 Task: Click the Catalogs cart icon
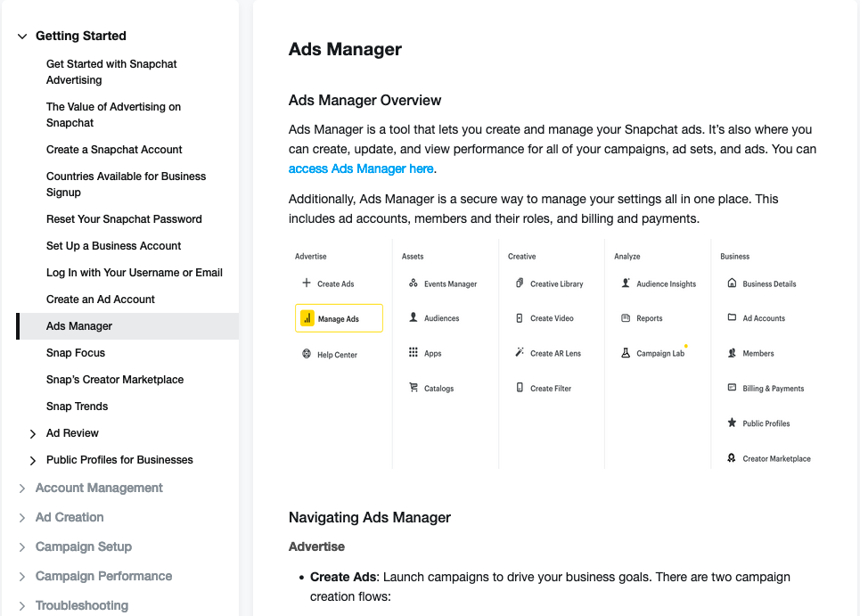[x=414, y=388]
